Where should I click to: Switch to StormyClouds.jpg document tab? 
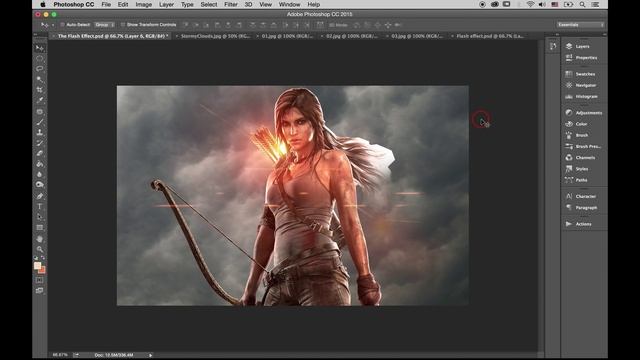click(216, 36)
